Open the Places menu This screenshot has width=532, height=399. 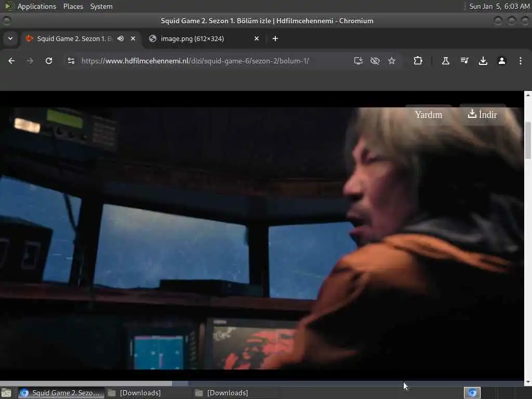(73, 6)
